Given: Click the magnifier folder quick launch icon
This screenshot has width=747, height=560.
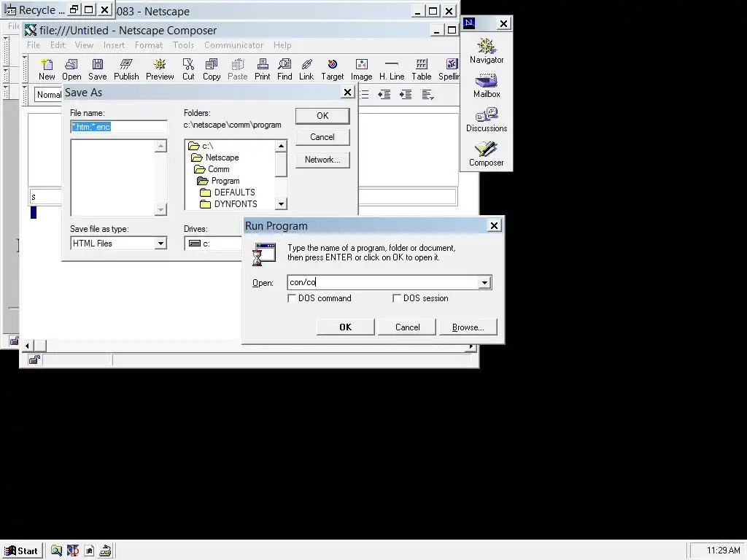Looking at the screenshot, I should [x=56, y=551].
